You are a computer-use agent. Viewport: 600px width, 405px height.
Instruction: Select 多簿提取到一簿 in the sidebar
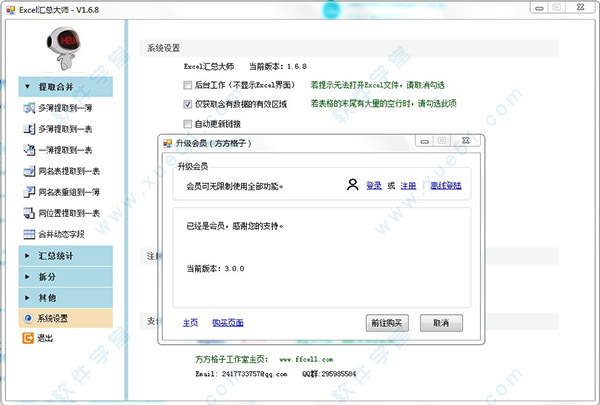[x=68, y=108]
